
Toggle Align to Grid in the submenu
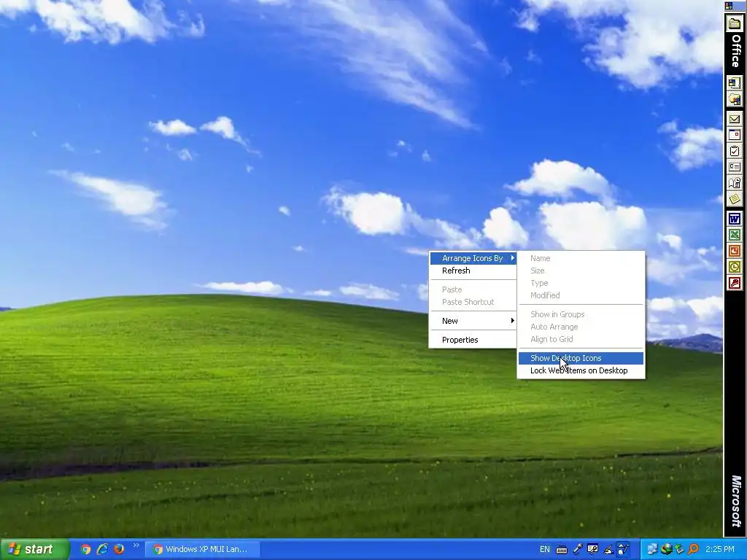pyautogui.click(x=581, y=339)
